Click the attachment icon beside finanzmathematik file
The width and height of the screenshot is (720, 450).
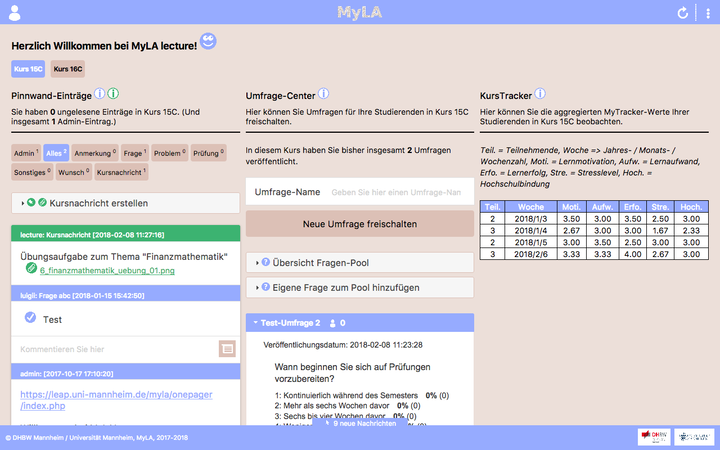31,268
